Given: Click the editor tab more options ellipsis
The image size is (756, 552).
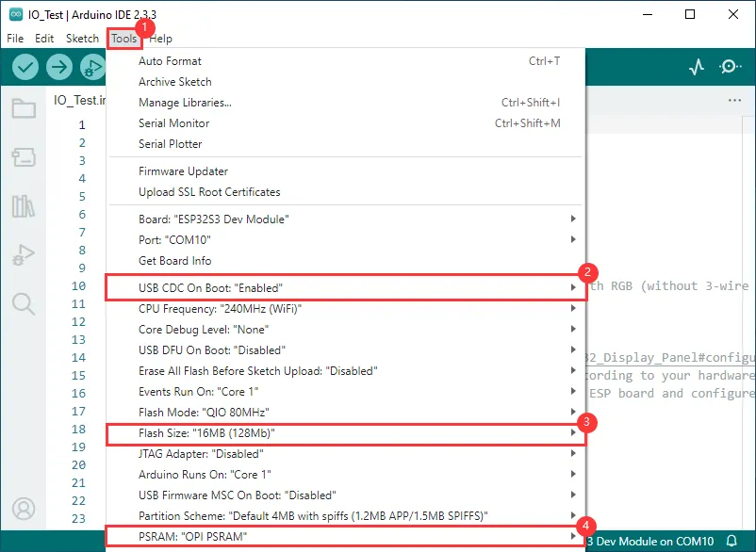Looking at the screenshot, I should (x=734, y=100).
